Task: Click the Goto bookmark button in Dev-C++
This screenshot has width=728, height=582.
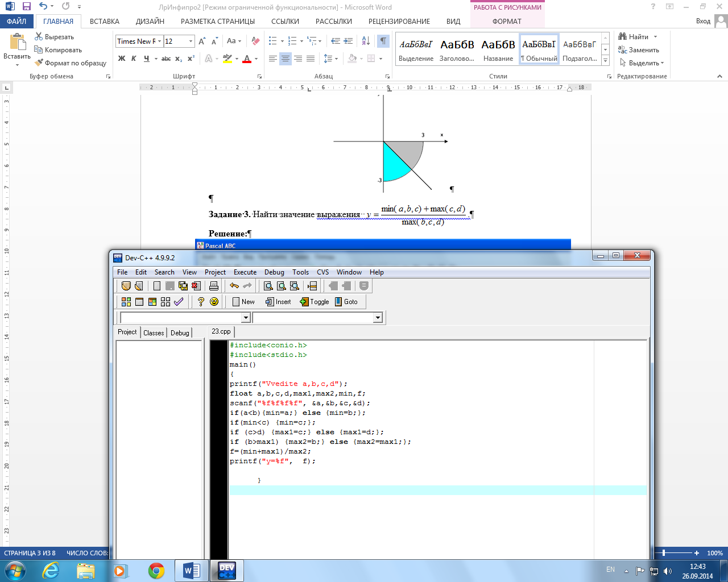Action: (346, 302)
